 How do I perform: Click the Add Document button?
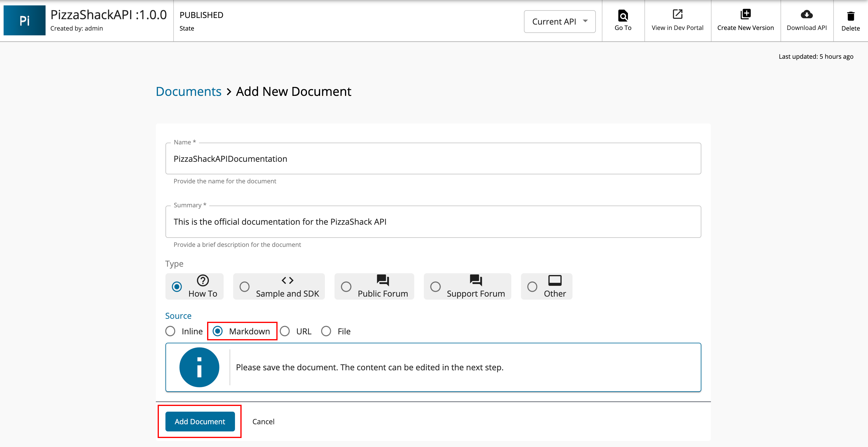point(200,422)
